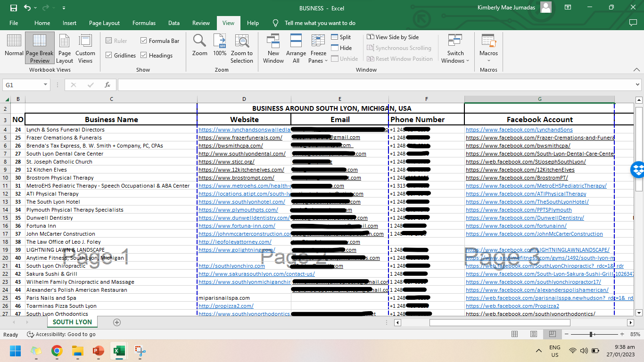The image size is (644, 362).
Task: Select Page Break Preview view
Action: (x=40, y=49)
